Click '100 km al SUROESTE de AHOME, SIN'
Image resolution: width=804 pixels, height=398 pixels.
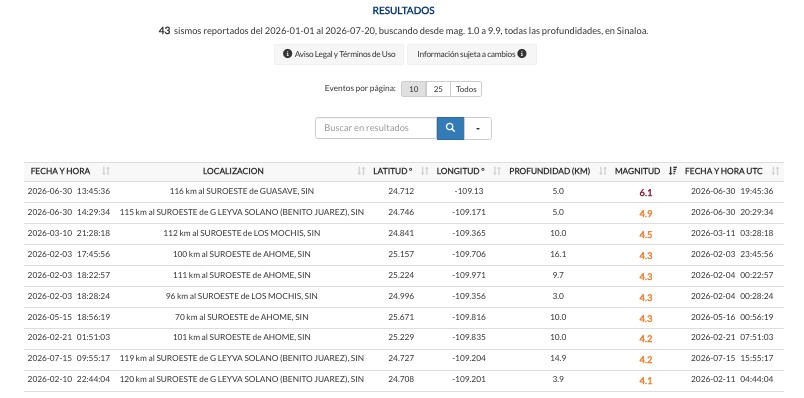point(242,254)
